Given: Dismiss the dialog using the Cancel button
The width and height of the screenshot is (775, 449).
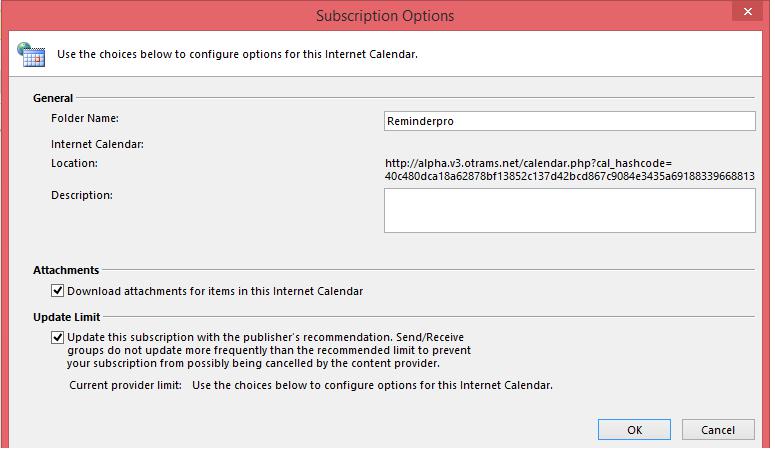Looking at the screenshot, I should click(718, 430).
